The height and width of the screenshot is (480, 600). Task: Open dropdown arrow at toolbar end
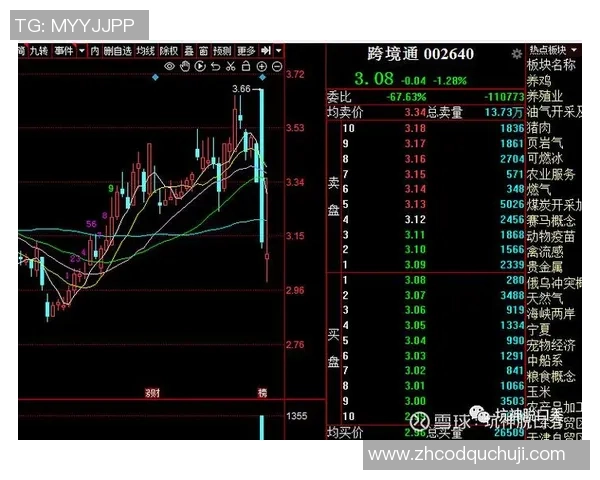(279, 51)
